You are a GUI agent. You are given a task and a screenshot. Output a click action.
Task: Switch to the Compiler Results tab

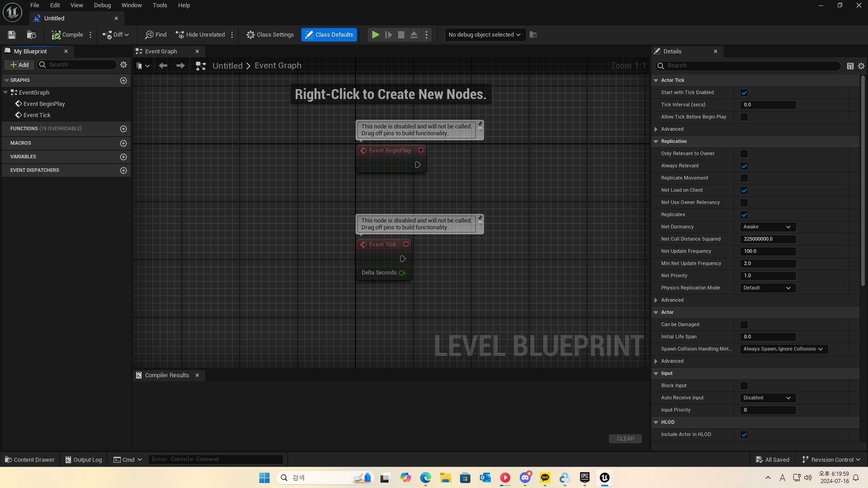(166, 375)
